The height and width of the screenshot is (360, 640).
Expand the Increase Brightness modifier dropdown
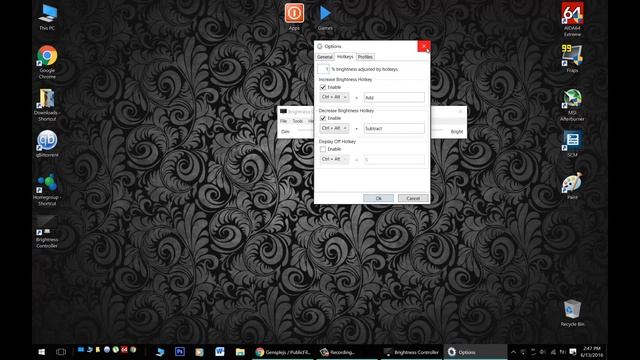334,97
